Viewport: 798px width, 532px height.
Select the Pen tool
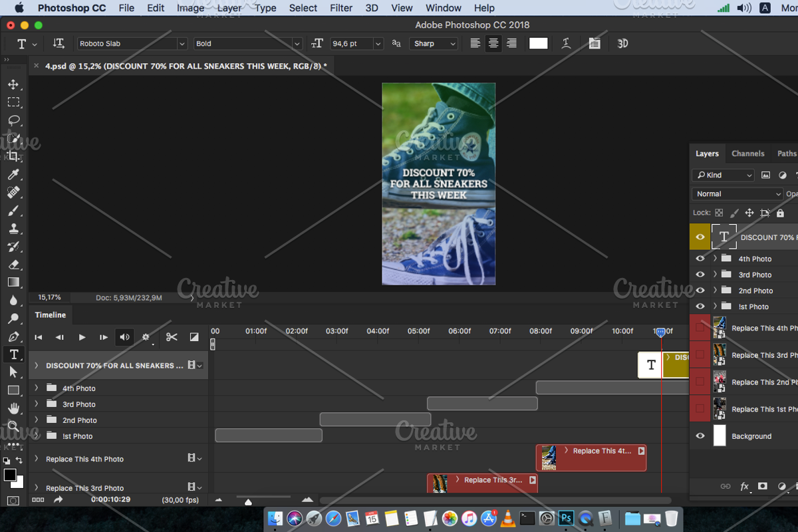(x=13, y=336)
